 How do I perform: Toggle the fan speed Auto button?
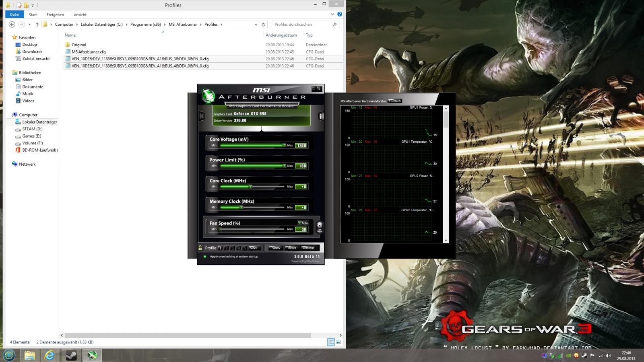click(303, 223)
